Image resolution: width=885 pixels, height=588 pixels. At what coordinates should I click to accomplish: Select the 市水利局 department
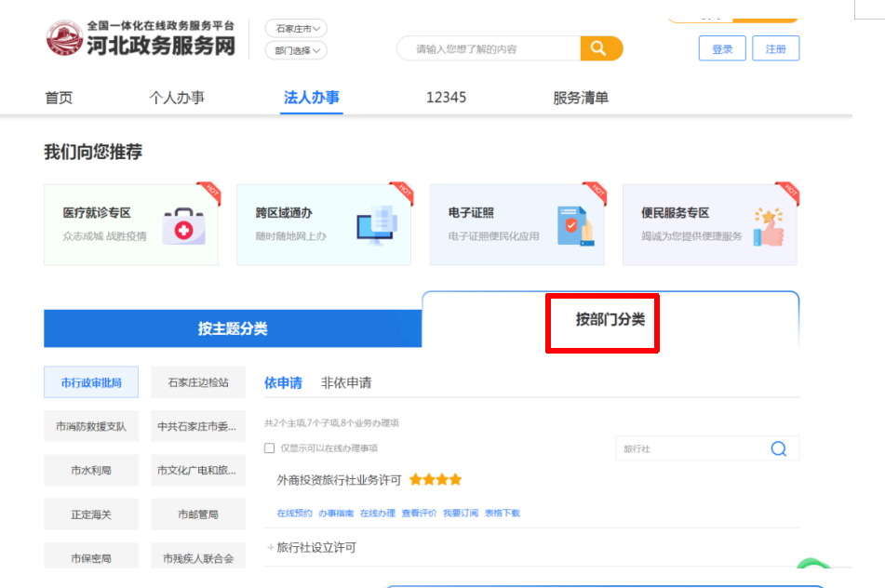coord(91,471)
